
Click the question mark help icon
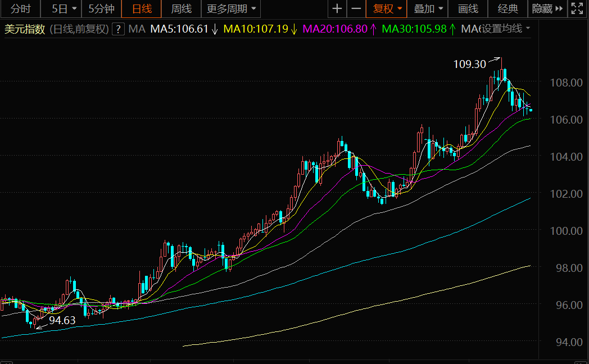117,29
